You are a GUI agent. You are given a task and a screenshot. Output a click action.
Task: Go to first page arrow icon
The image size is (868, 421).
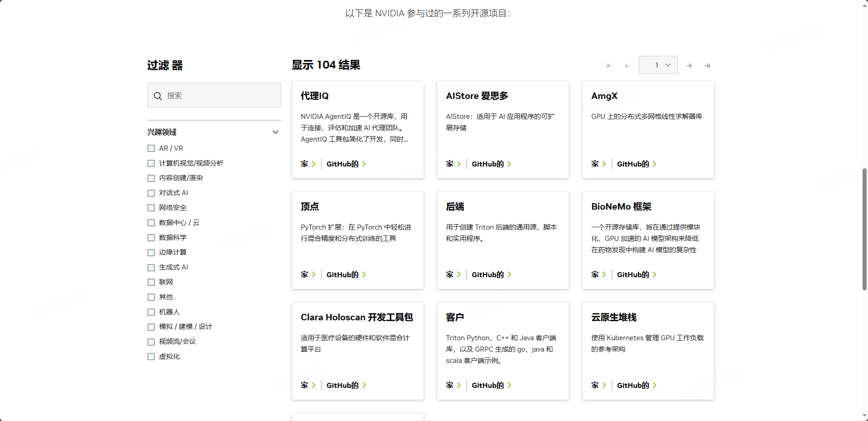[x=609, y=66]
